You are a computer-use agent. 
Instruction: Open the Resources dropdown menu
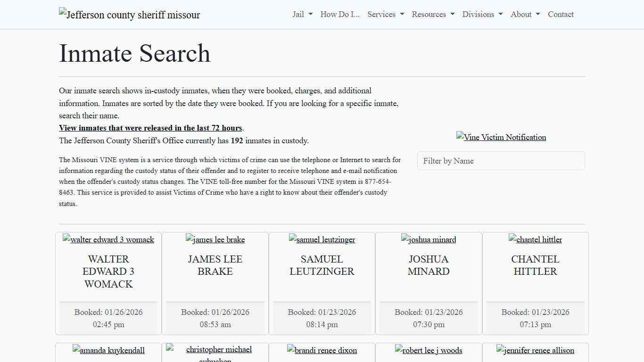(432, 14)
